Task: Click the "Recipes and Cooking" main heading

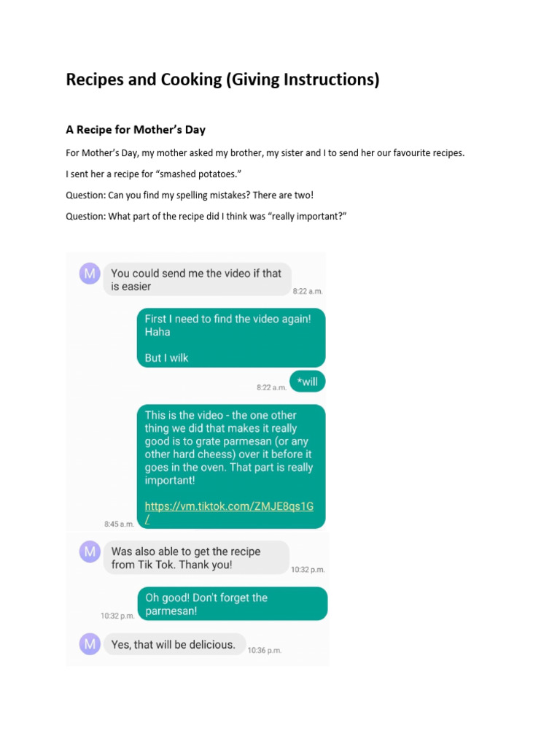Action: pyautogui.click(x=222, y=80)
